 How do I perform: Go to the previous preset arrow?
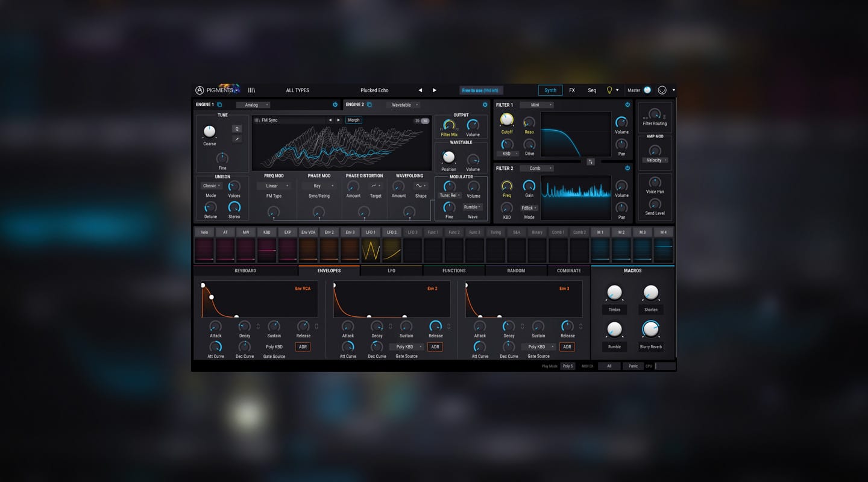point(420,90)
